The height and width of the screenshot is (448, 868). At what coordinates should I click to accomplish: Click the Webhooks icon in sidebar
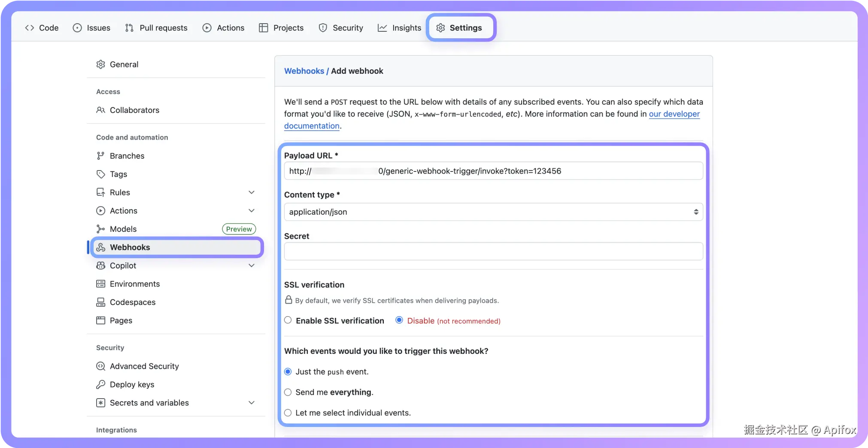[101, 247]
